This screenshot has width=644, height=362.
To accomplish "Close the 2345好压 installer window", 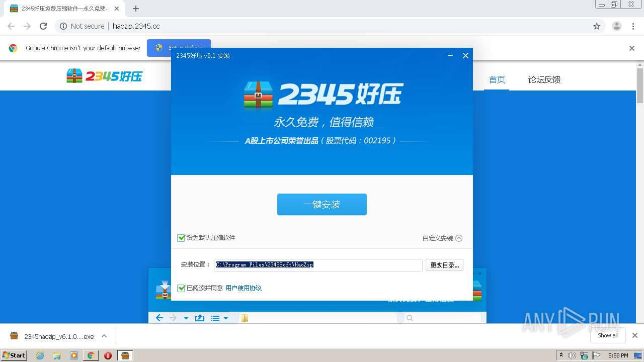I will [x=465, y=56].
